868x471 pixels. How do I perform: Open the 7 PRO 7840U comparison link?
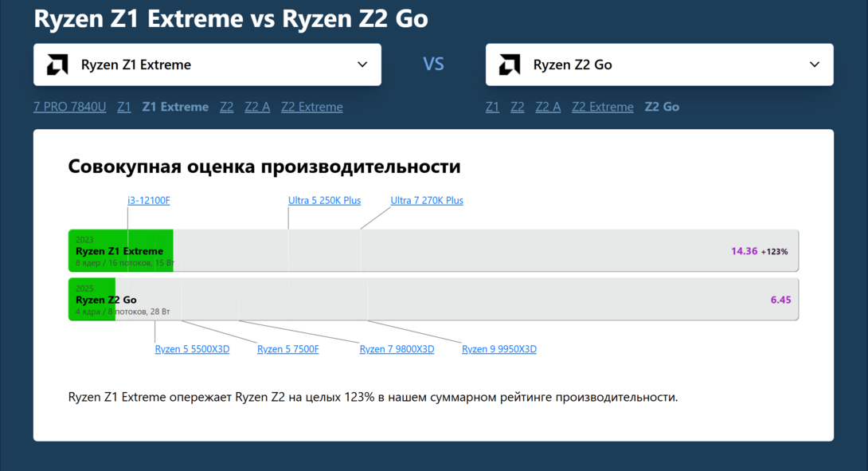70,107
